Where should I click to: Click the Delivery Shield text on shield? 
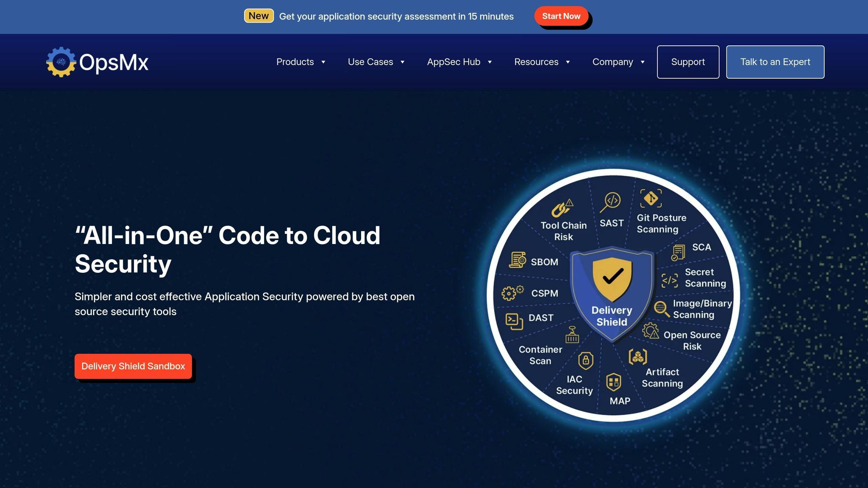pyautogui.click(x=612, y=316)
